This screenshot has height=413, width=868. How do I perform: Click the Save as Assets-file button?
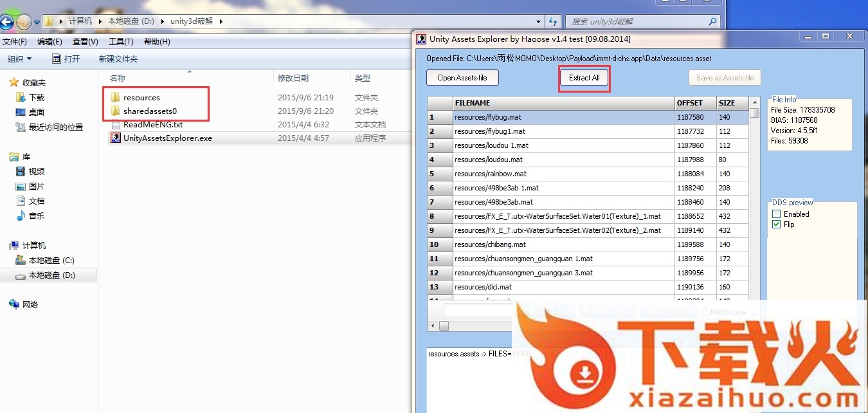[x=725, y=78]
